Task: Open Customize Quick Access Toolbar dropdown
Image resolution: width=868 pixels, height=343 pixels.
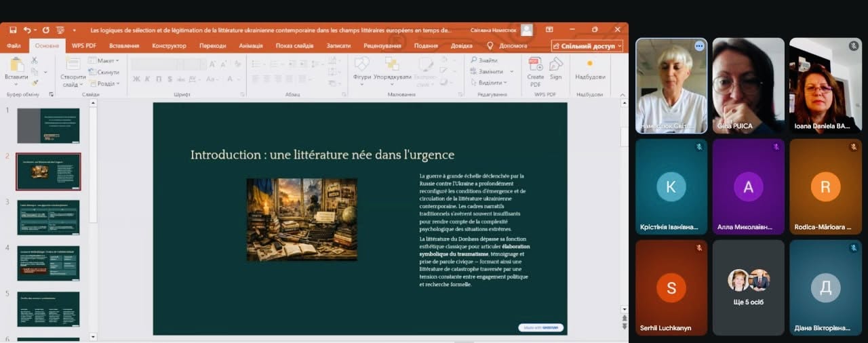Action: point(73,30)
